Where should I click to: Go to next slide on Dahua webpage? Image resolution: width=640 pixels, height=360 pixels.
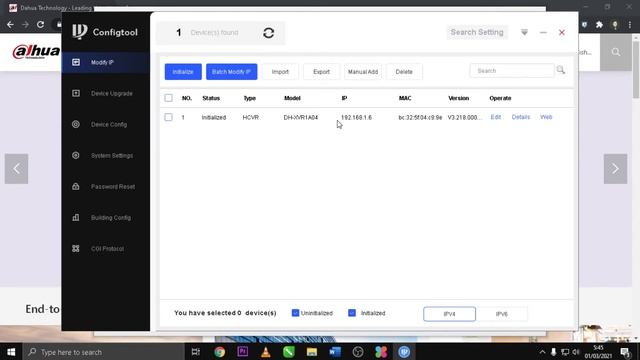616,169
